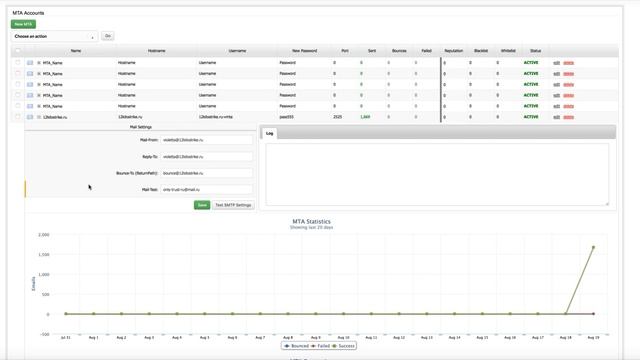This screenshot has height=360, width=640.
Task: Click the Test SMTP Settings button
Action: [x=233, y=205]
